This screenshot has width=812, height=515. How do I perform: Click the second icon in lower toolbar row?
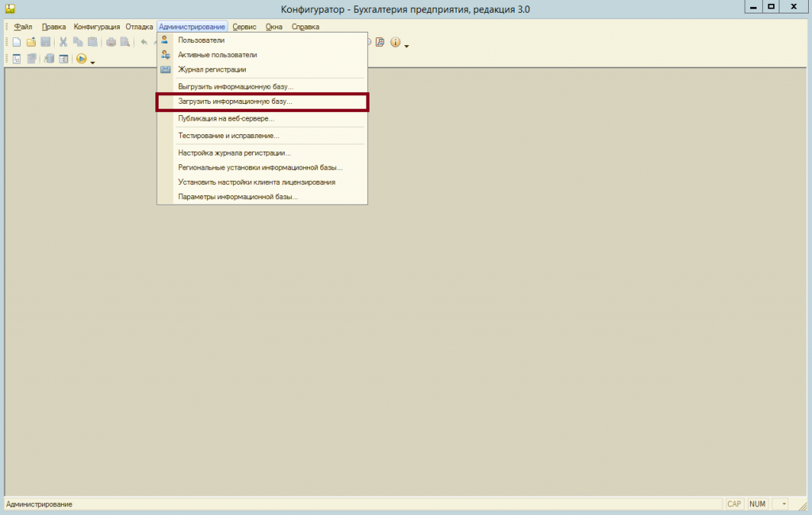32,59
